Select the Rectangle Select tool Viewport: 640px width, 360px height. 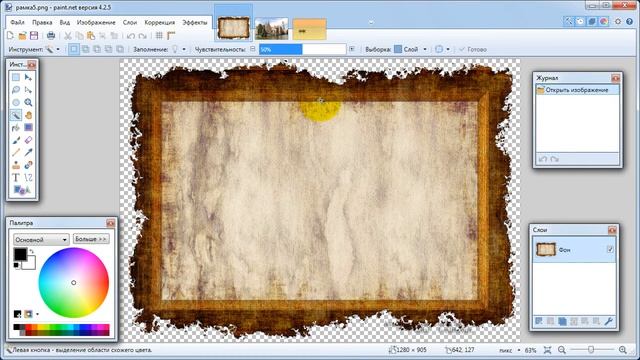[16, 77]
